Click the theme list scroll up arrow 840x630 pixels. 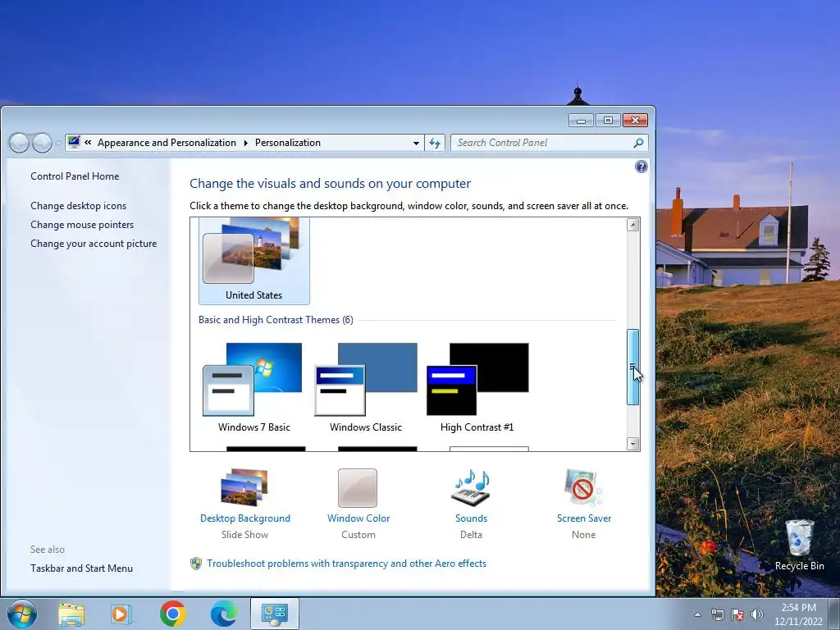[x=632, y=225]
